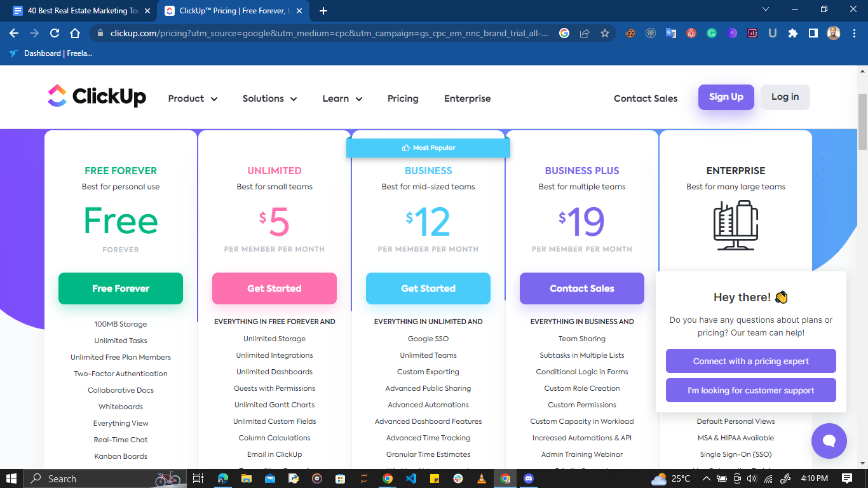Viewport: 868px width, 488px height.
Task: Go to Pricing in the nav bar
Action: click(x=403, y=98)
